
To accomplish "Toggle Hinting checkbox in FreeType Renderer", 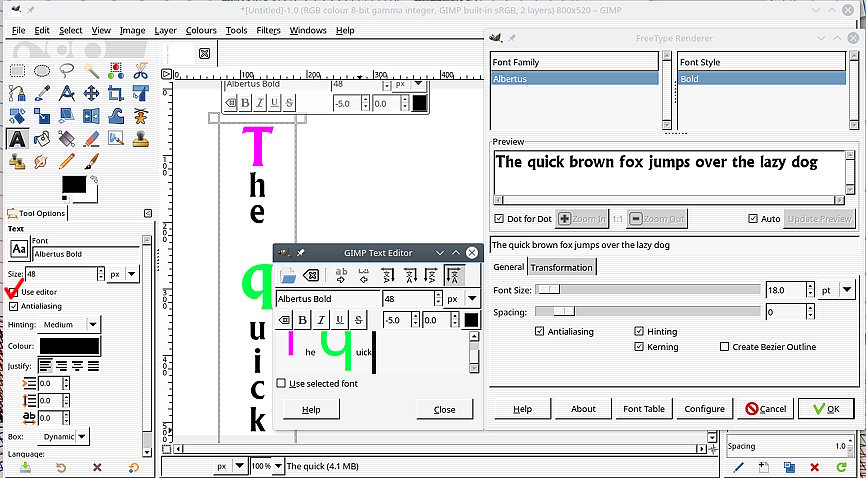I will click(639, 332).
